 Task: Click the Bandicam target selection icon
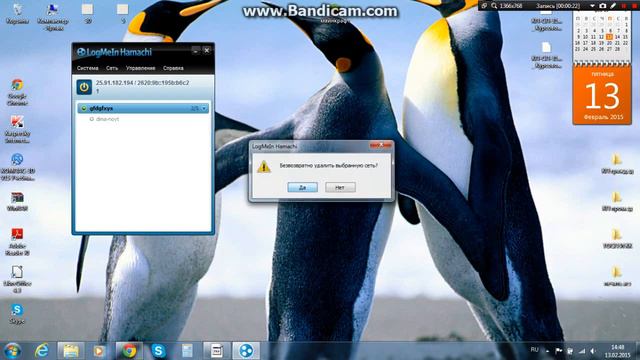[x=484, y=6]
